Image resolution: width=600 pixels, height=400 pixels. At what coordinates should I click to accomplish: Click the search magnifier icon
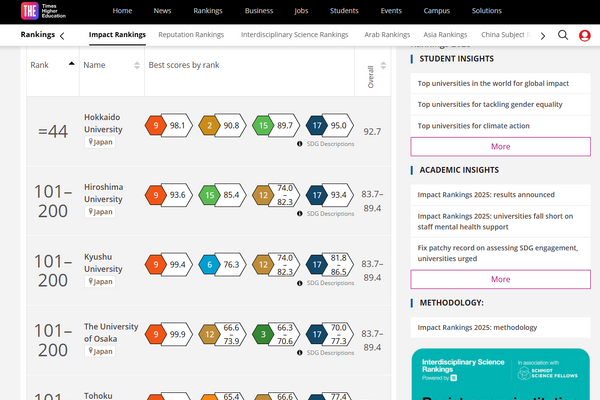pos(562,35)
